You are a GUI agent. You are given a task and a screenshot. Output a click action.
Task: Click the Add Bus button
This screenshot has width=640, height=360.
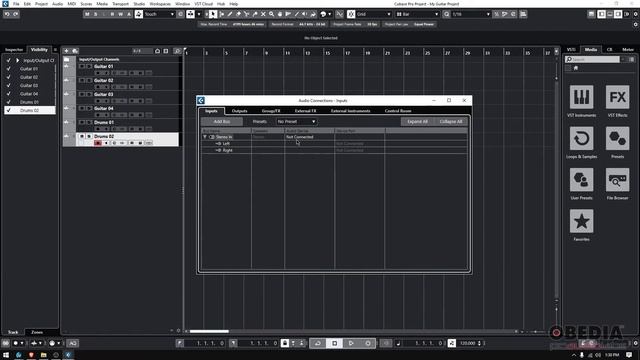222,122
